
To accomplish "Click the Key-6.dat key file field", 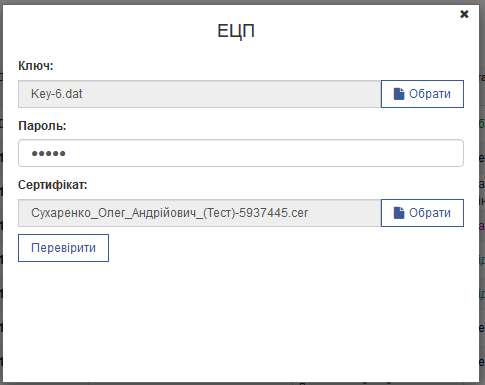I will [200, 94].
